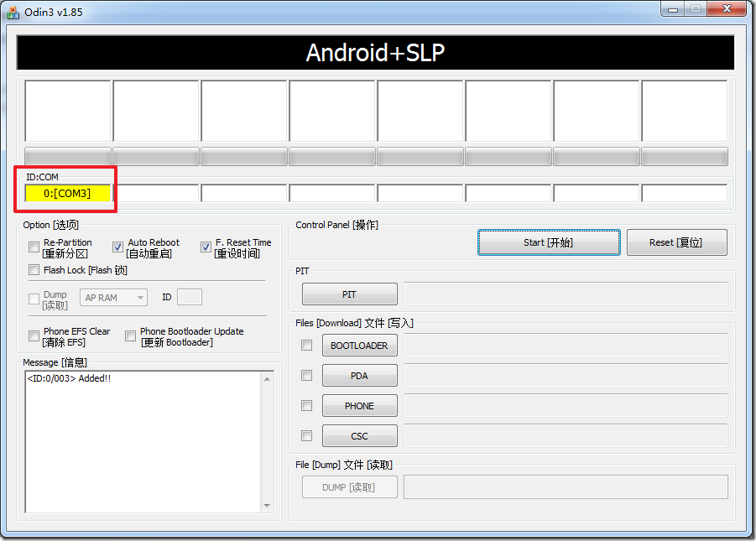Click the ID input field next to AP RAM

click(x=190, y=297)
